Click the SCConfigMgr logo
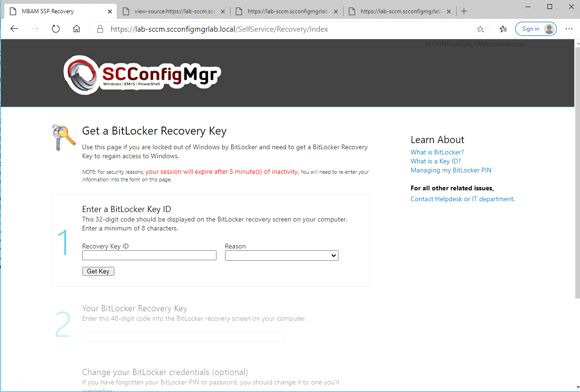The image size is (580, 392). [142, 75]
